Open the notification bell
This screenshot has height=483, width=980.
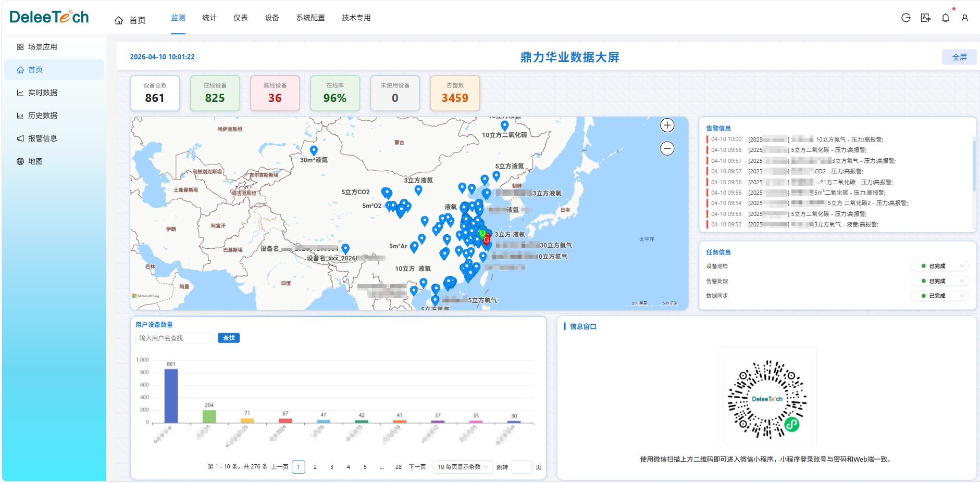945,18
